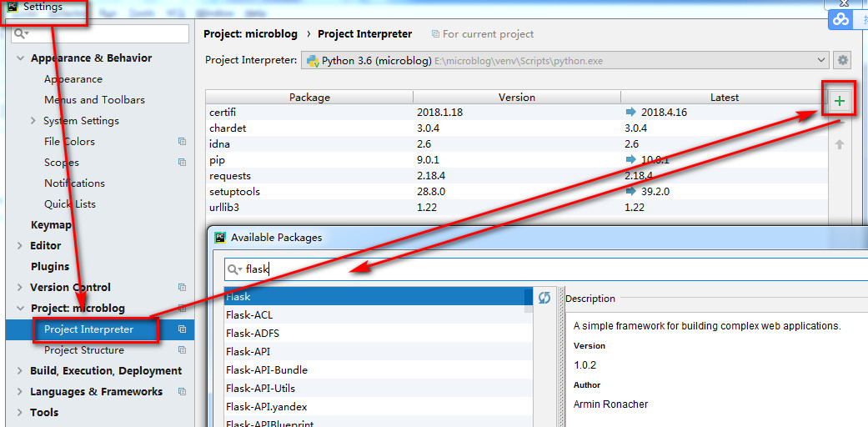Image resolution: width=868 pixels, height=427 pixels.
Task: Expand System Settings subtree
Action: coord(33,120)
